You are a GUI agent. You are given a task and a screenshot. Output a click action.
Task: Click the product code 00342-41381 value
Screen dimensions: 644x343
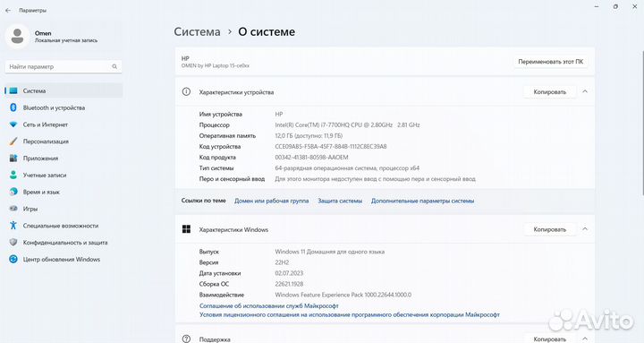coord(312,157)
